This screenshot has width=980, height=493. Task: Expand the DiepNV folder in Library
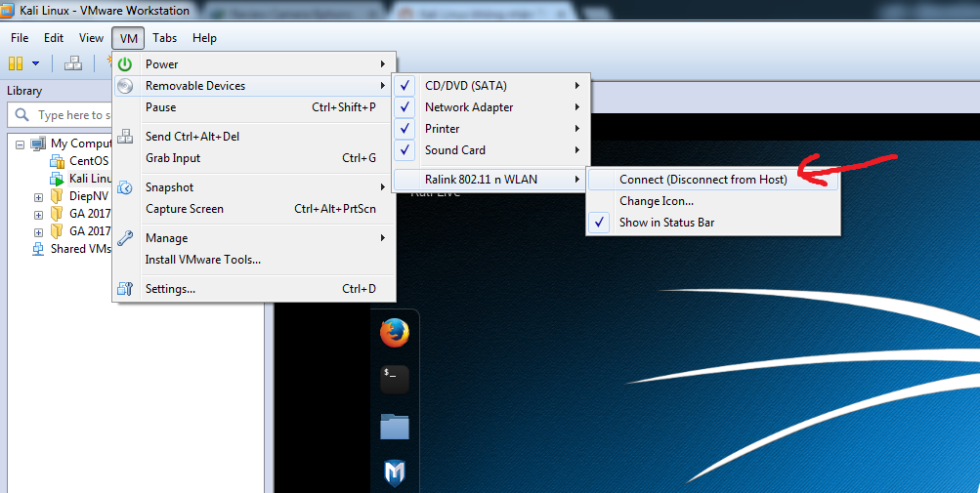point(38,196)
